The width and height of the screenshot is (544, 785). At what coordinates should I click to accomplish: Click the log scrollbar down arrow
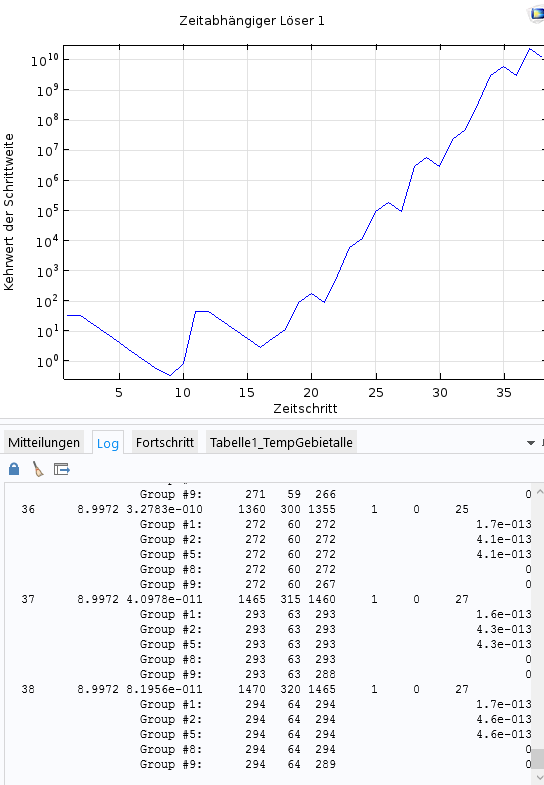[538, 778]
